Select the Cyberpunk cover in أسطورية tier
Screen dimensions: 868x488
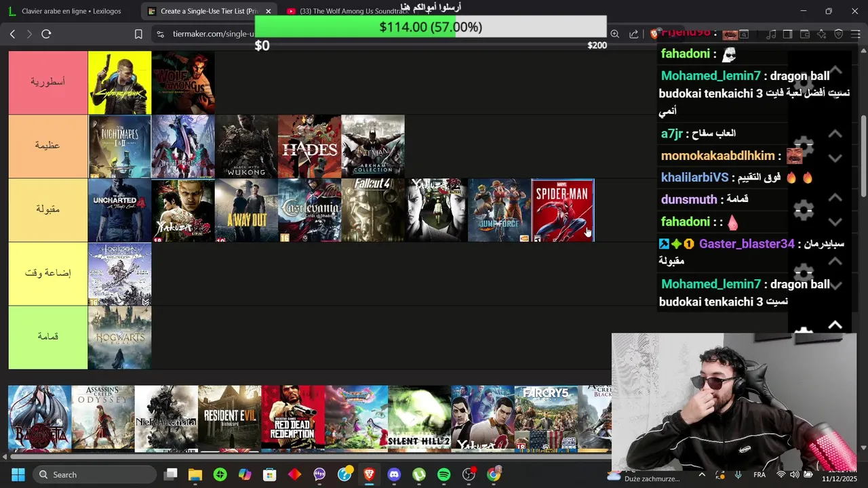119,83
